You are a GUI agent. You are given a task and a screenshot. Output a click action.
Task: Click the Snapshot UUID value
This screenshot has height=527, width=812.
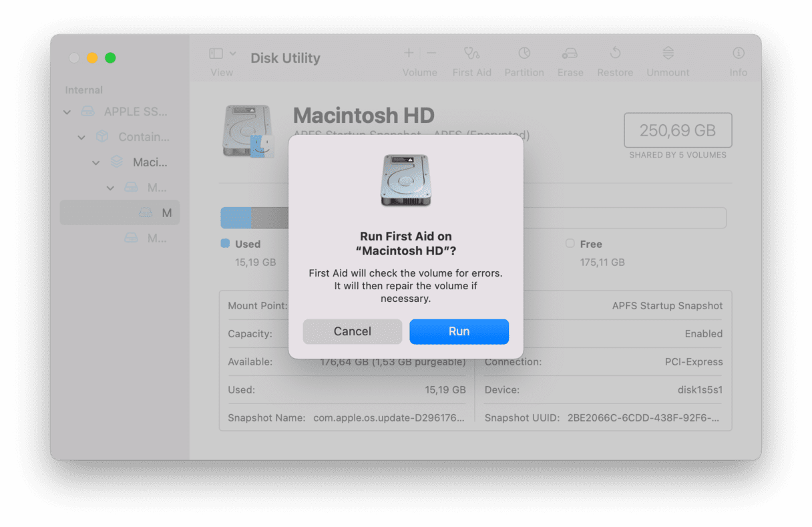tap(644, 418)
